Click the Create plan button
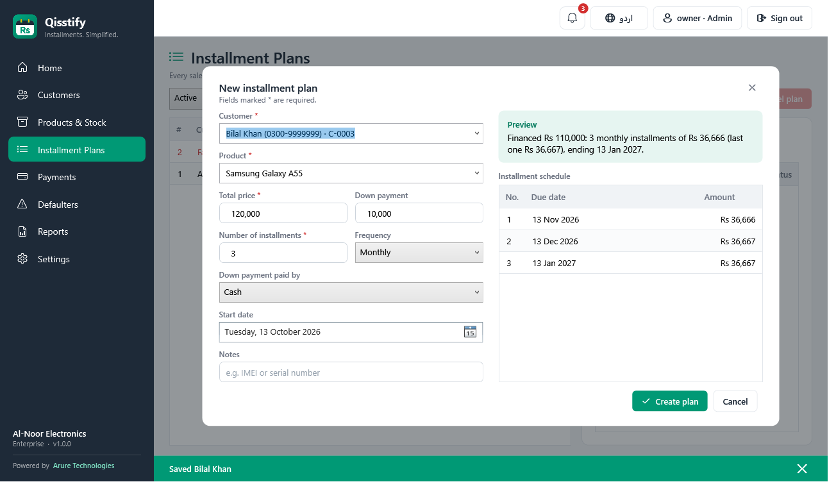 (669, 401)
